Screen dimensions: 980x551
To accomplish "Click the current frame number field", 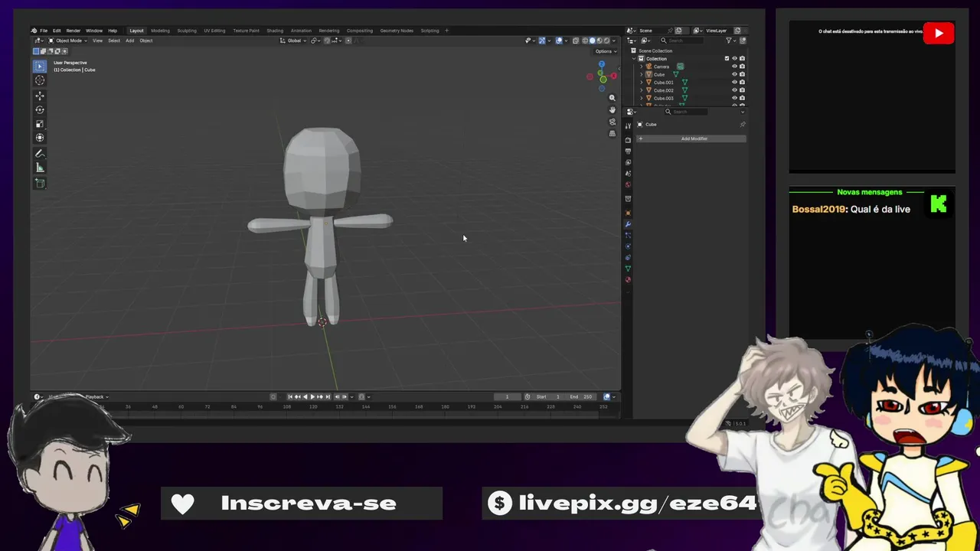I will pyautogui.click(x=508, y=396).
